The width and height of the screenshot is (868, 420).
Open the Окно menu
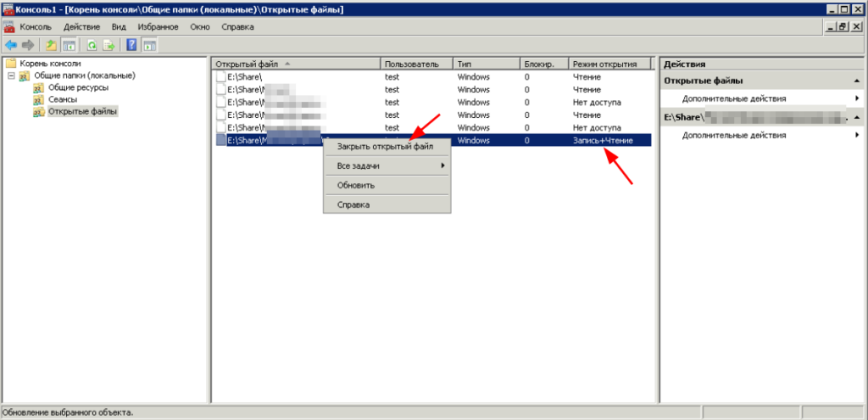(x=199, y=26)
